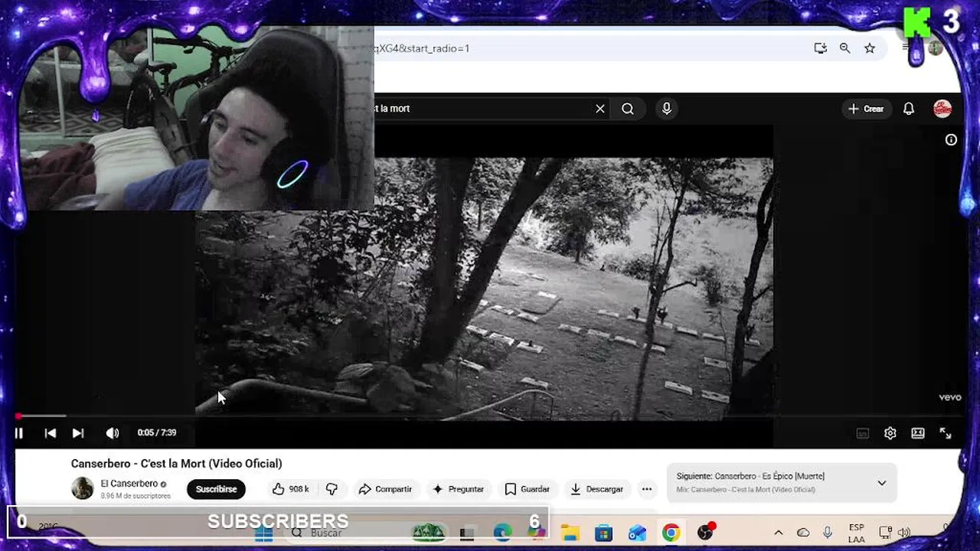Switch to Chrome in taskbar
Viewport: 980px width, 551px height.
point(671,533)
